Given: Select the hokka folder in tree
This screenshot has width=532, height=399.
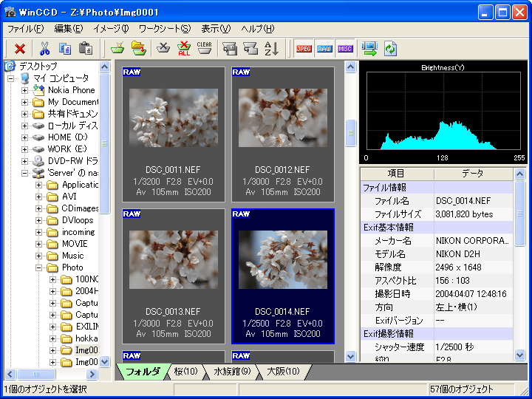Looking at the screenshot, I should coord(86,338).
